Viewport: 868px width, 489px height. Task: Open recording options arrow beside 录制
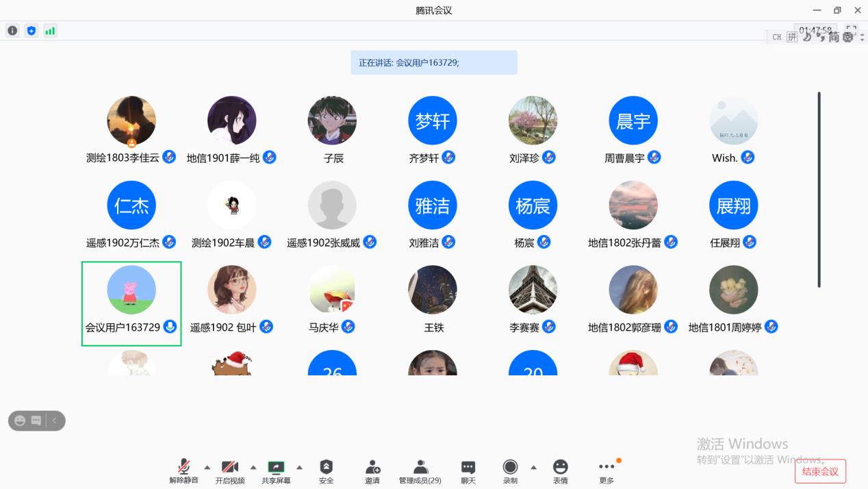click(x=533, y=468)
